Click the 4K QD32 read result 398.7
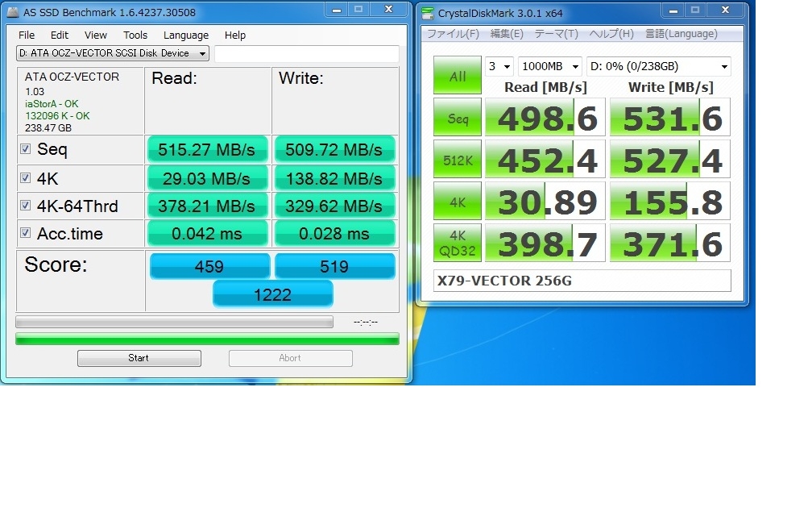Image resolution: width=812 pixels, height=508 pixels. coord(545,243)
